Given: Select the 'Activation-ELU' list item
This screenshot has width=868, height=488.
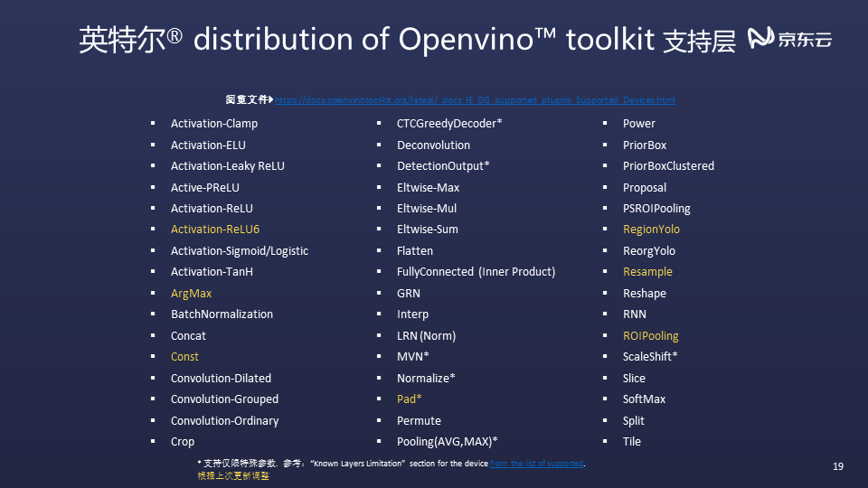Looking at the screenshot, I should click(208, 145).
